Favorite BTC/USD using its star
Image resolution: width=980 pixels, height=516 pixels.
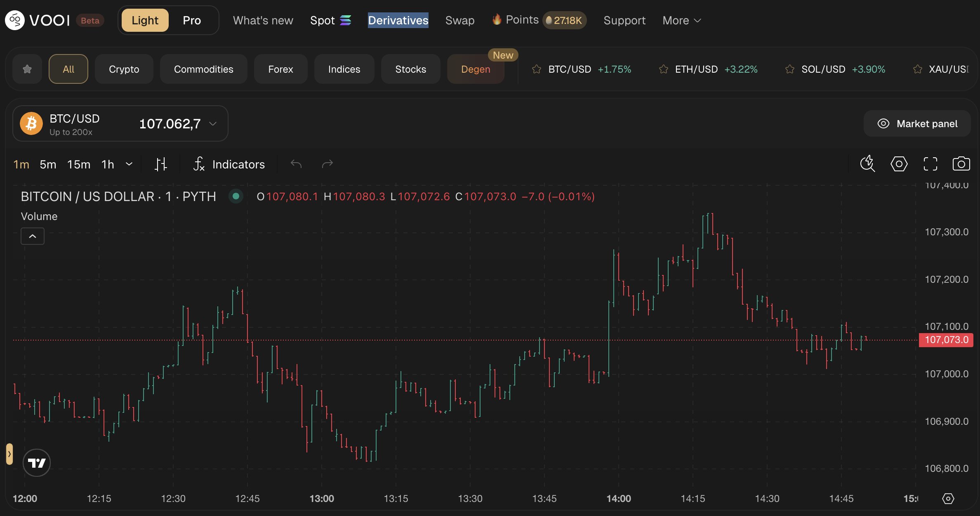pyautogui.click(x=536, y=69)
